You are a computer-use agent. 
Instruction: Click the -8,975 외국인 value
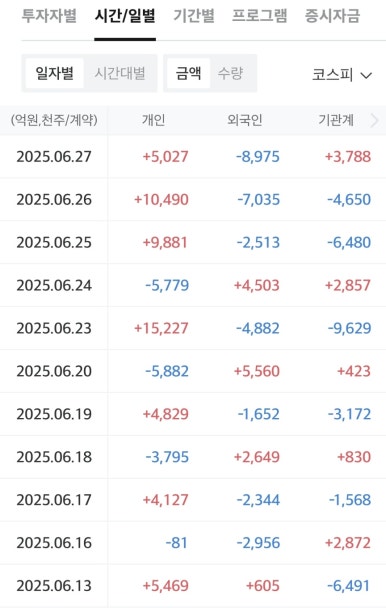[258, 157]
